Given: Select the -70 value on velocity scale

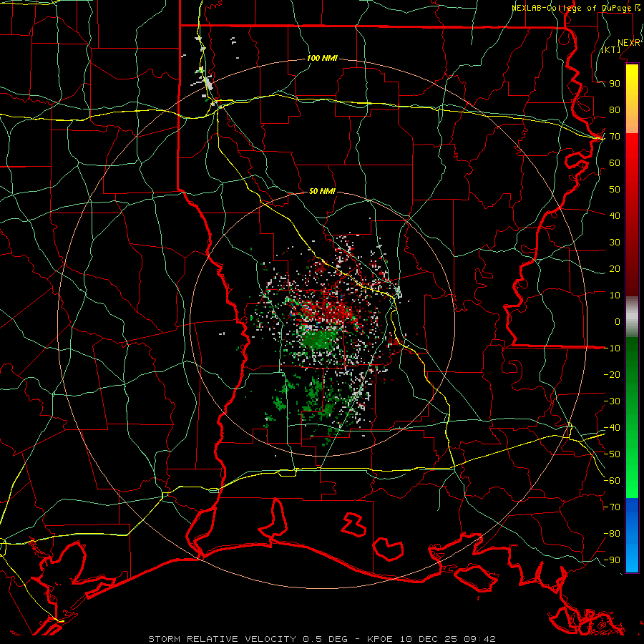Looking at the screenshot, I should (x=612, y=507).
